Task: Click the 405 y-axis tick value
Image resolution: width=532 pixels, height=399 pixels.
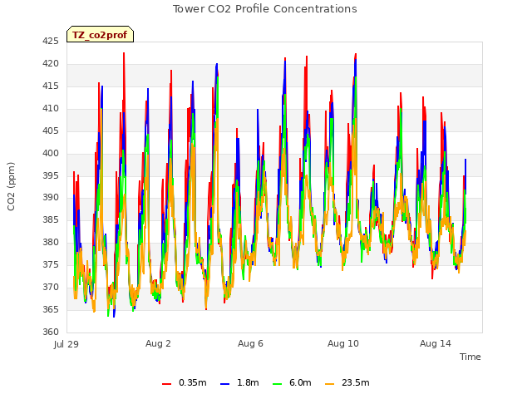Action: (50, 131)
